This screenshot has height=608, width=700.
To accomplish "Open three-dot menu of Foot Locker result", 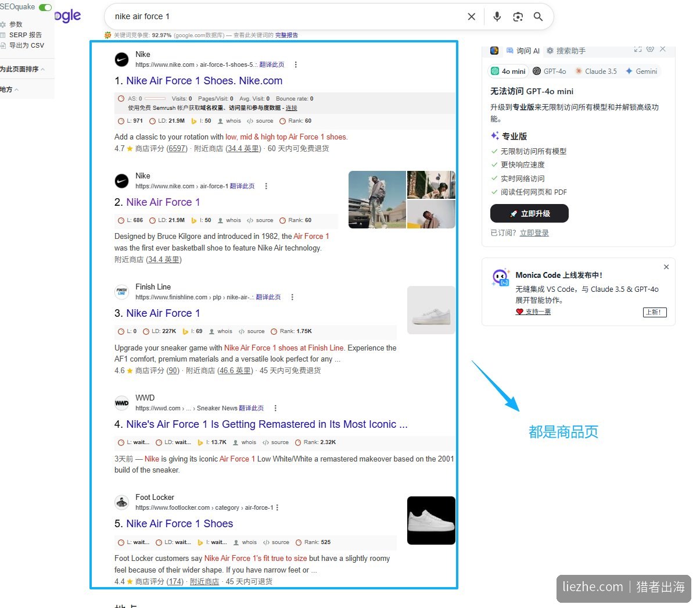I will click(x=278, y=507).
